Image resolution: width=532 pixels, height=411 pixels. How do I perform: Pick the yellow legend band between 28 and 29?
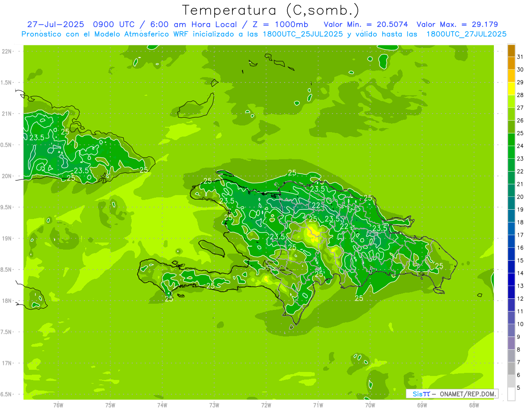tap(511, 89)
